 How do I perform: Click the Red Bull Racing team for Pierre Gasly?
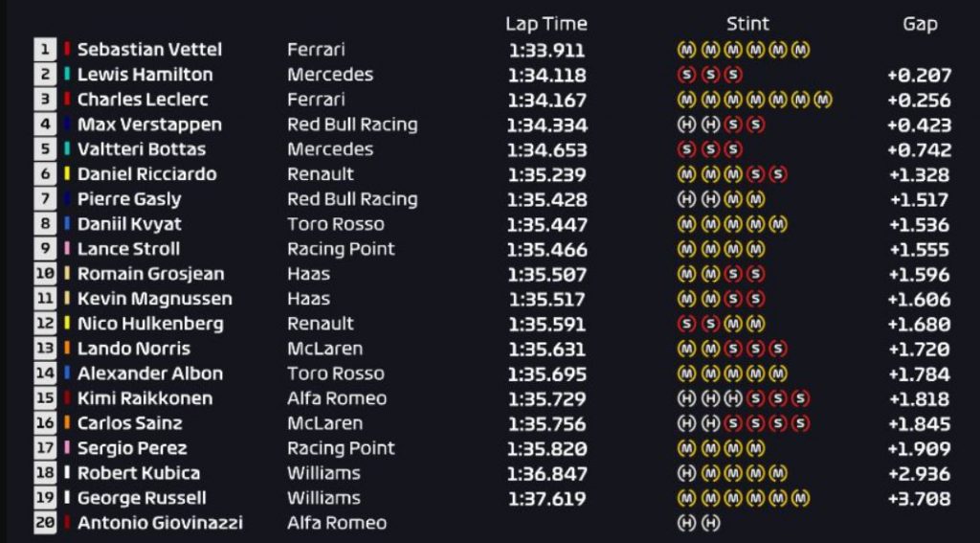point(352,199)
